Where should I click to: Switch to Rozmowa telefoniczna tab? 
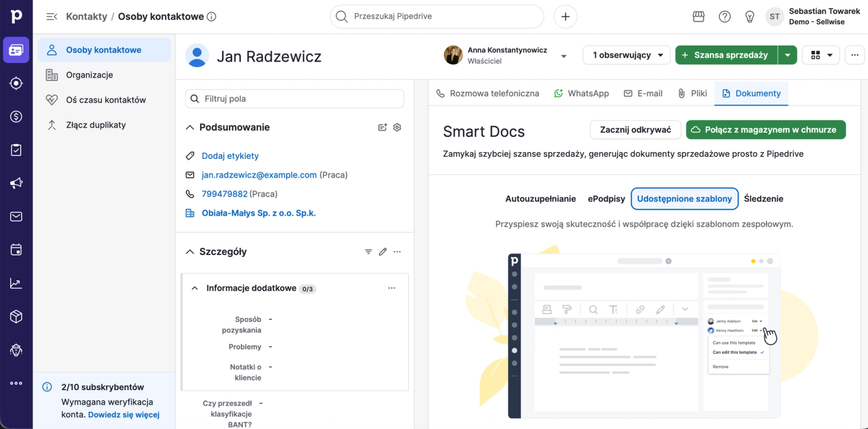coord(488,93)
